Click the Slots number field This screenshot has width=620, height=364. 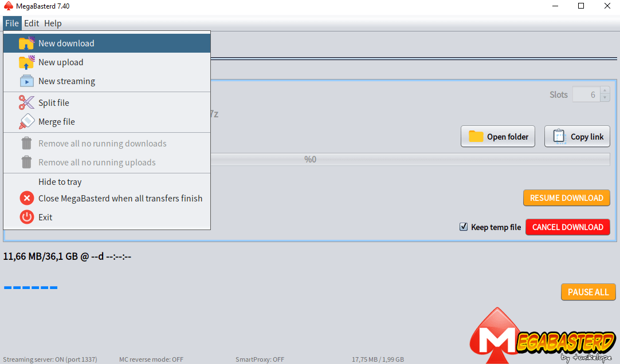(586, 94)
